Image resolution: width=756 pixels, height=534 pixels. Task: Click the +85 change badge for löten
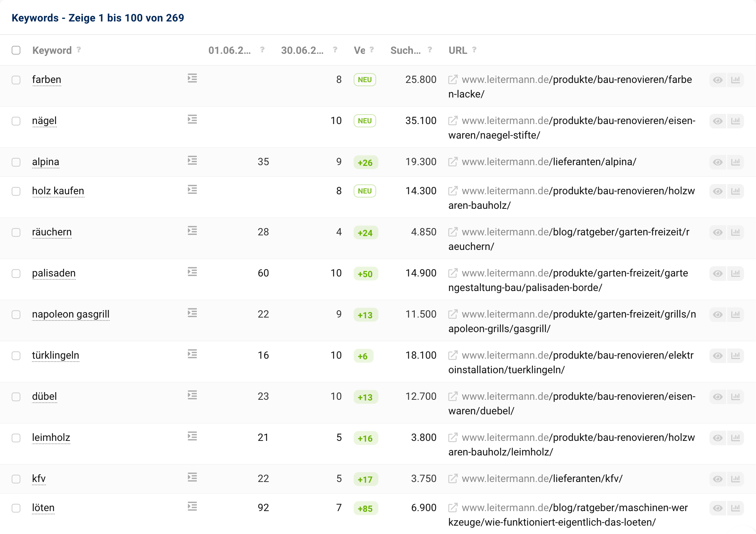point(365,509)
